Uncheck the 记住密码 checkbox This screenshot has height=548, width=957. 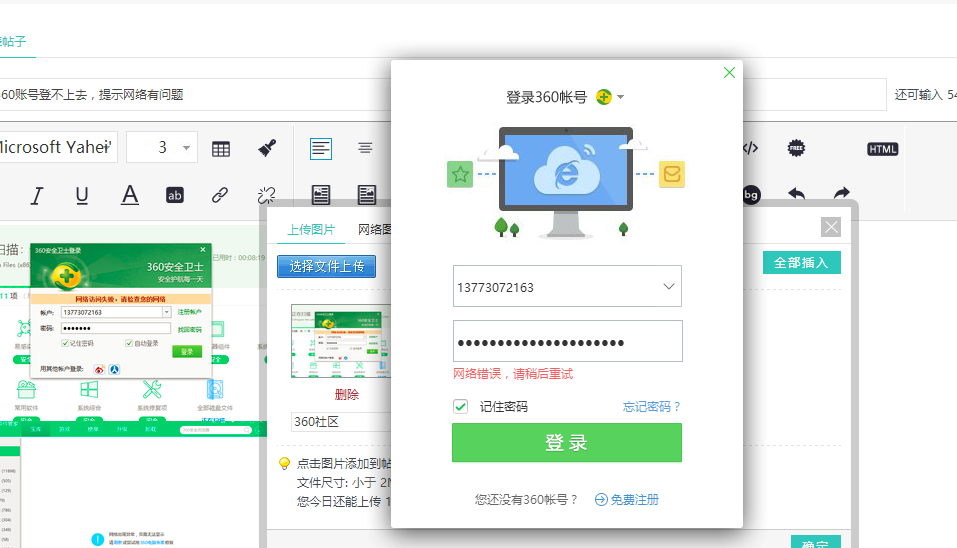461,406
